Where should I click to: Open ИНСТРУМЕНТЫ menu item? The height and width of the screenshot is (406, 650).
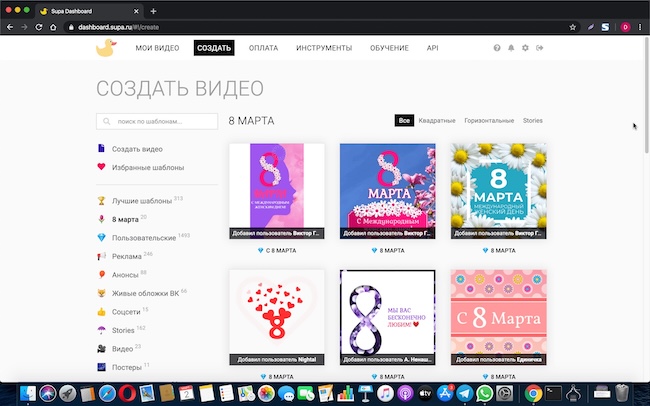click(324, 48)
